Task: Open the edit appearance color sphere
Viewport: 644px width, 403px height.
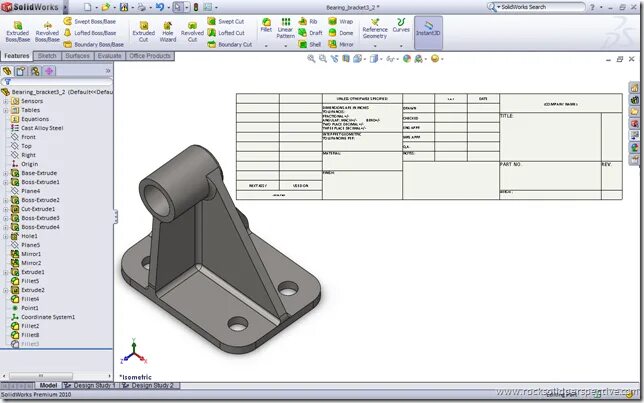Action: click(x=407, y=59)
